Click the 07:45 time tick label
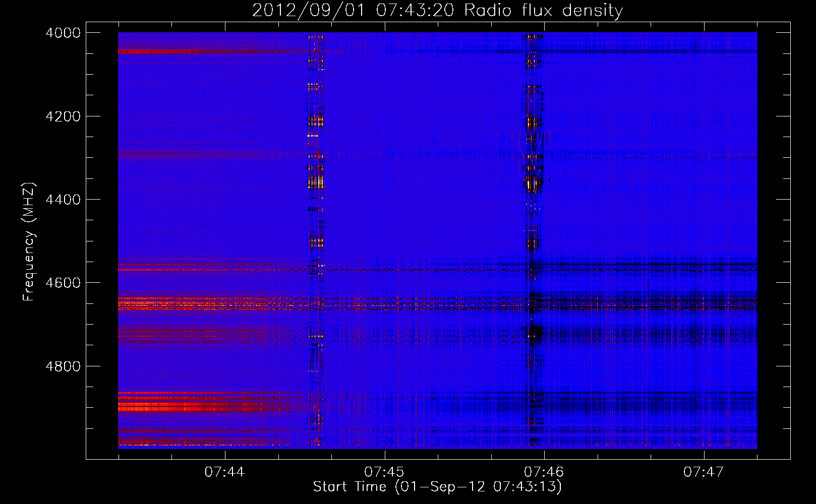816x504 pixels. (x=384, y=472)
